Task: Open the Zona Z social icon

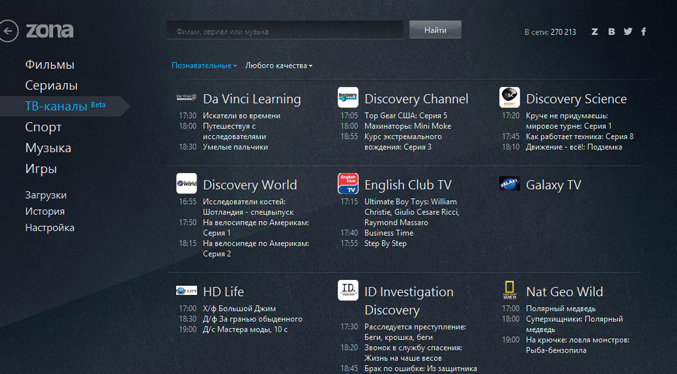Action: (x=595, y=32)
